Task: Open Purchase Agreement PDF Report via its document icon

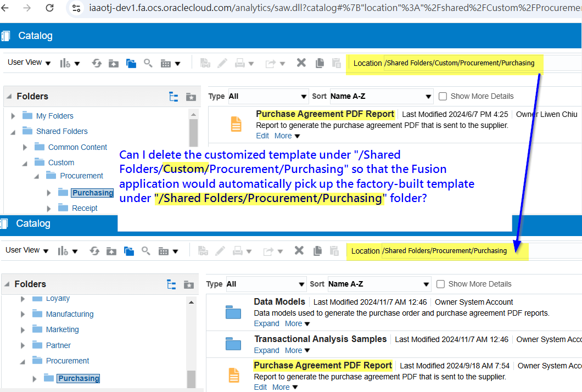Action: pyautogui.click(x=236, y=124)
